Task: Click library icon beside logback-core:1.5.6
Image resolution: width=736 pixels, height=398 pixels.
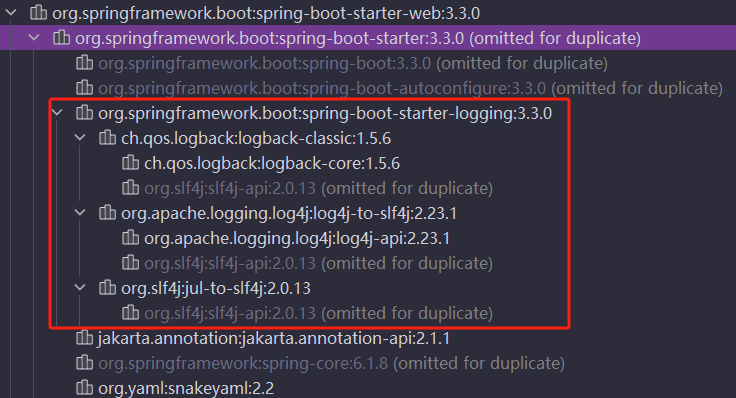Action: click(x=130, y=163)
